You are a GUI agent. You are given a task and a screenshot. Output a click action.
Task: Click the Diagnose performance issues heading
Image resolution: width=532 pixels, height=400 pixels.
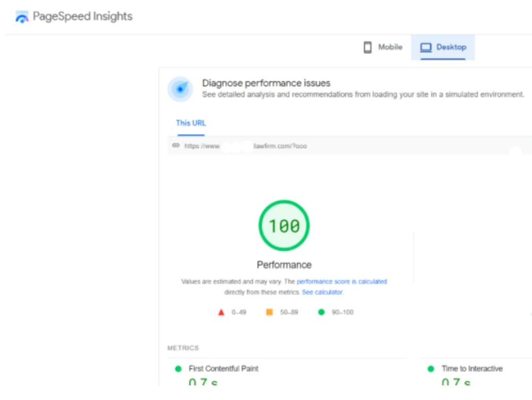[x=267, y=83]
